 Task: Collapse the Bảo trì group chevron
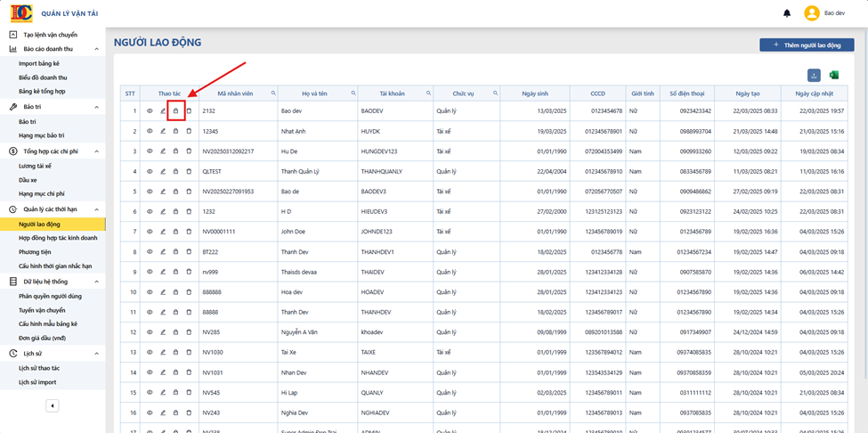tap(97, 107)
